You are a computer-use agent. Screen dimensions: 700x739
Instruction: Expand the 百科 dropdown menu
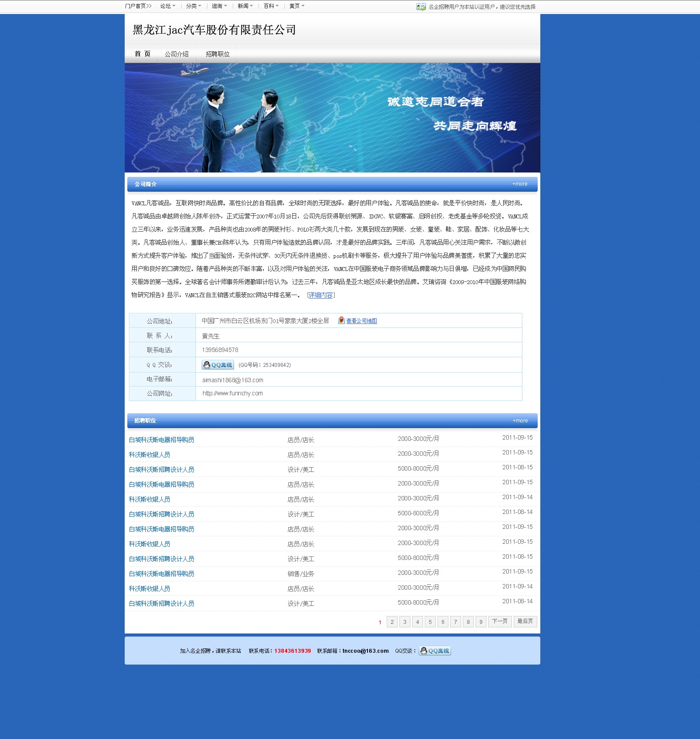pyautogui.click(x=271, y=6)
